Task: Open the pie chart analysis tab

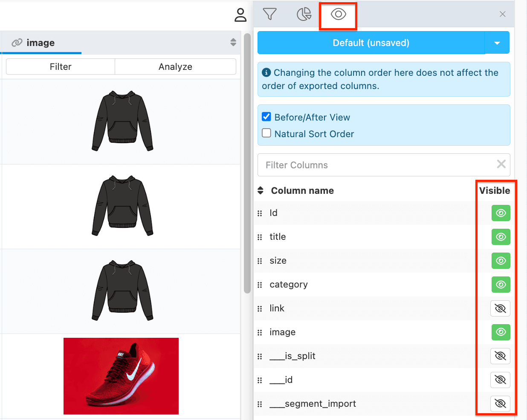Action: [x=304, y=14]
